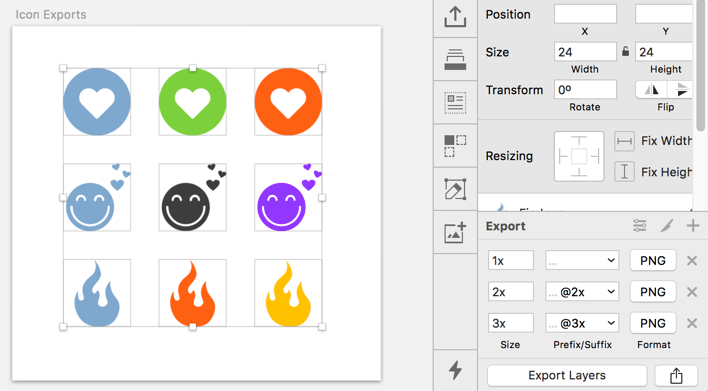Click the selection's top-left resize handle
The width and height of the screenshot is (708, 391).
(x=63, y=68)
